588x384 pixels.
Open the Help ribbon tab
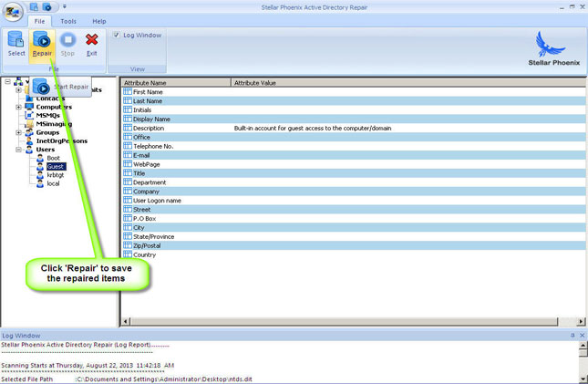[x=99, y=21]
